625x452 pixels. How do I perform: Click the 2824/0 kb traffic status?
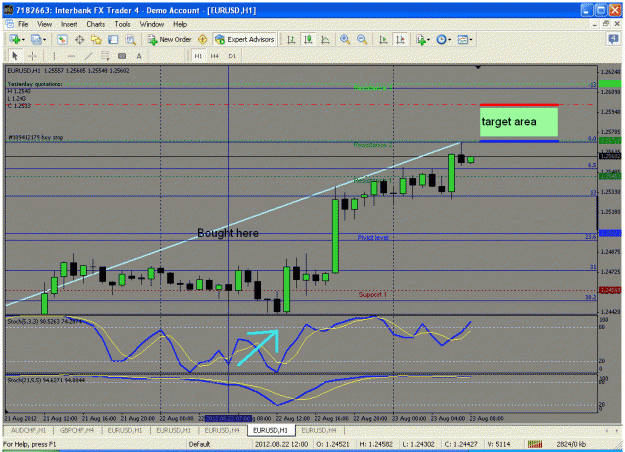pyautogui.click(x=571, y=444)
